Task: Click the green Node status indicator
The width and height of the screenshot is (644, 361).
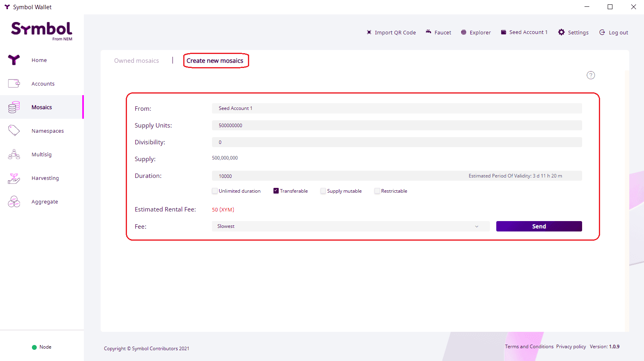Action: [34, 347]
